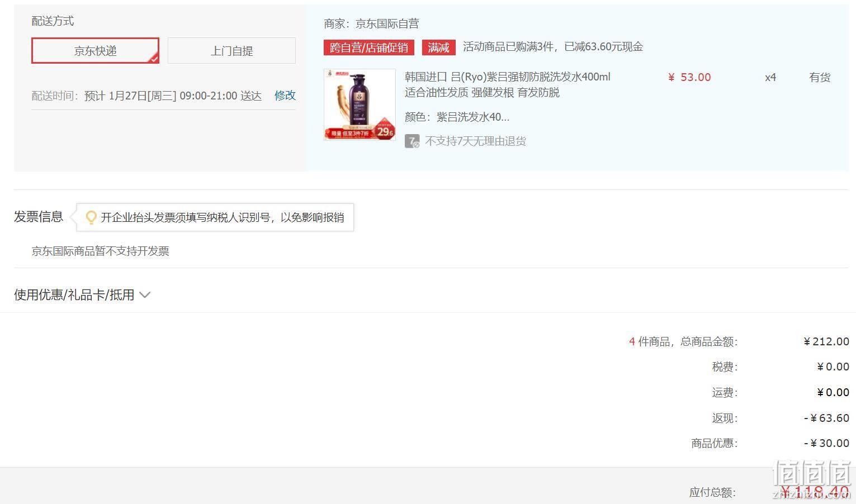Click the total amount ¥212.00
The width and height of the screenshot is (856, 504).
pyautogui.click(x=826, y=341)
